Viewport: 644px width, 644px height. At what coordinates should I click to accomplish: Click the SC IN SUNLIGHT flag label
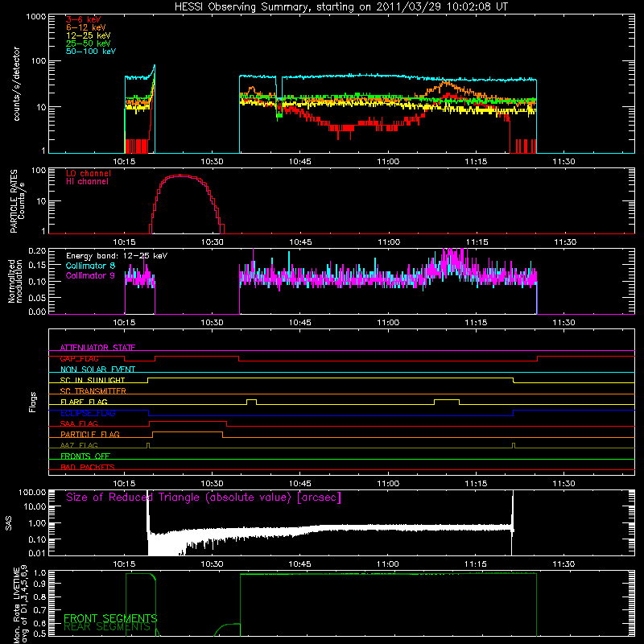[93, 380]
